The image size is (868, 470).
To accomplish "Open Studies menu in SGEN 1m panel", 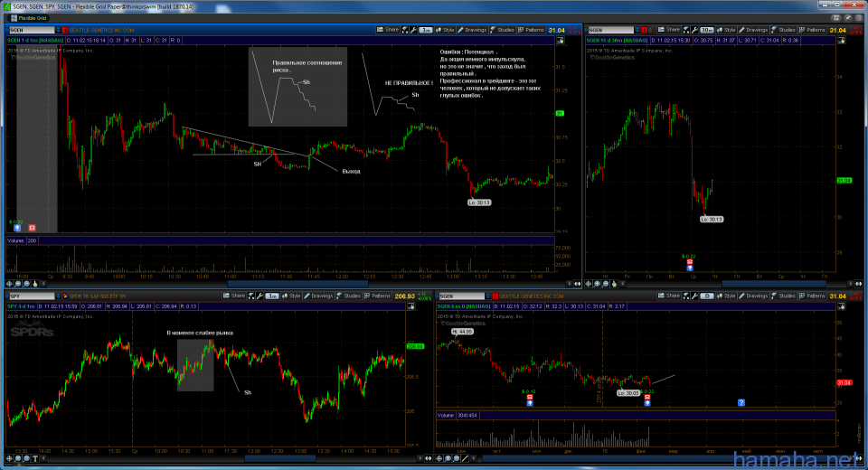I will tap(502, 30).
